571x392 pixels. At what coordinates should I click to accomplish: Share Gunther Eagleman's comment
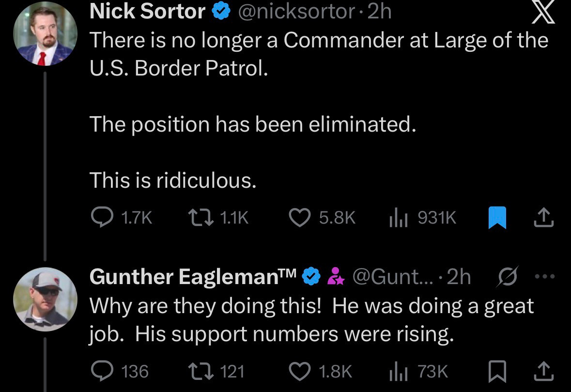coord(543,371)
